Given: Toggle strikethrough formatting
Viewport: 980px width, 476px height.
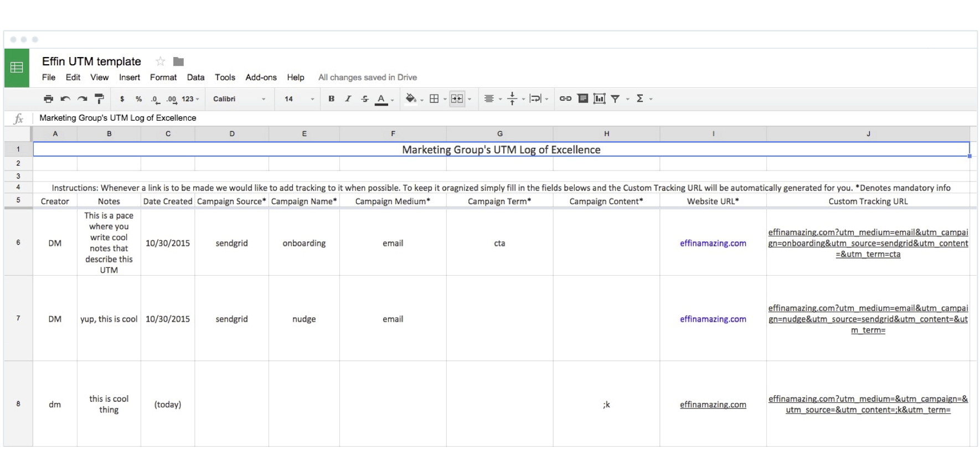Looking at the screenshot, I should (364, 99).
